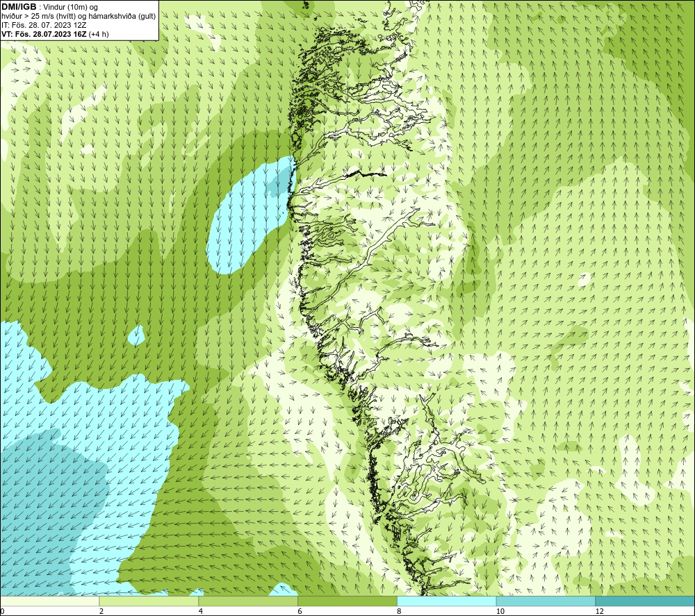Click the 8–10 m/s light cyan swatch
Viewport: 695px width, 616px height.
[x=447, y=601]
